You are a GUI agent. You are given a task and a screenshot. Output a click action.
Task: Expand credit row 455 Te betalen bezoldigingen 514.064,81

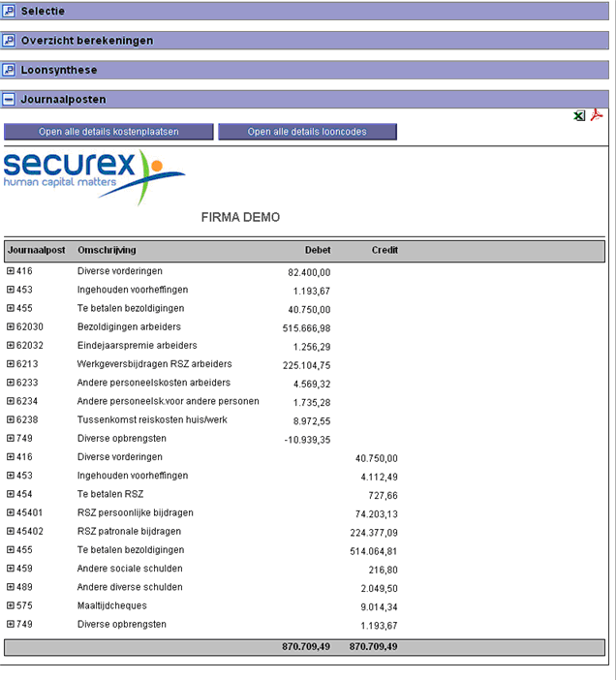pyautogui.click(x=11, y=550)
